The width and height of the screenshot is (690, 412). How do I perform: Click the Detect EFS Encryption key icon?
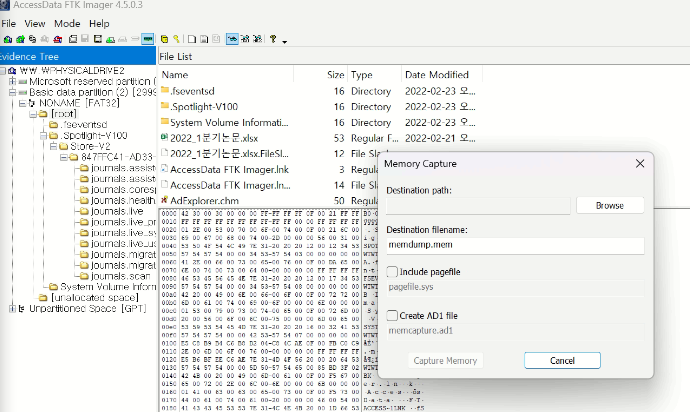(176, 39)
